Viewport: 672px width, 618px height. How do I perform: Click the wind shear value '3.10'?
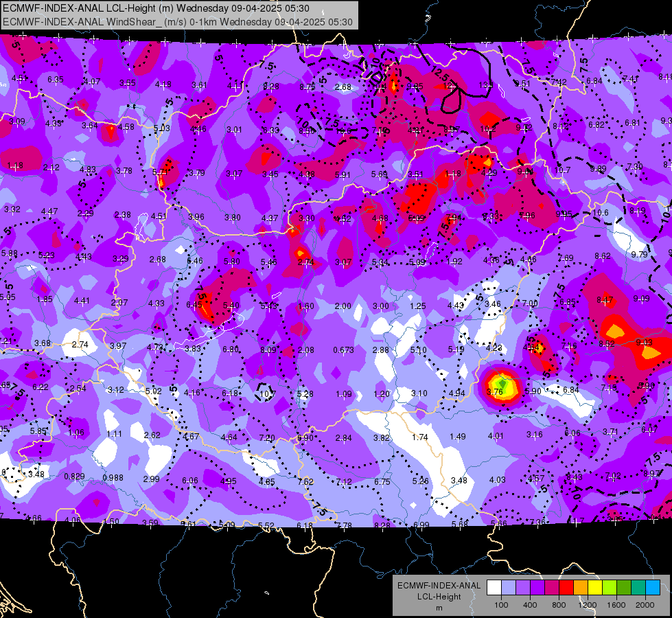coord(419,393)
